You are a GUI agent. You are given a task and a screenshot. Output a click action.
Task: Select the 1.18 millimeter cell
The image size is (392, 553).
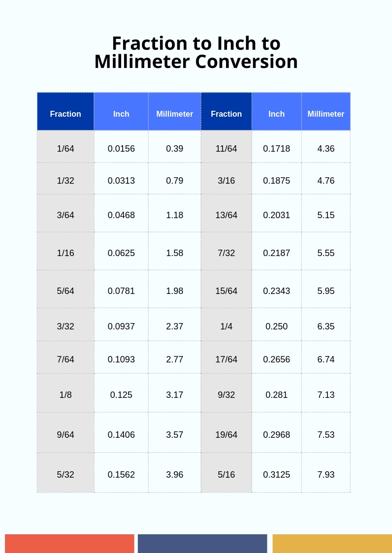point(175,215)
